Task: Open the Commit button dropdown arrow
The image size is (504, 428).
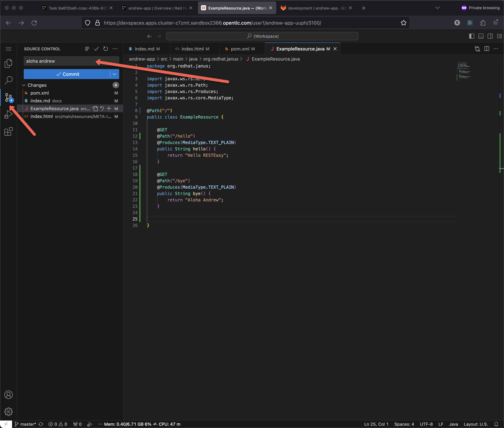Action: [114, 74]
